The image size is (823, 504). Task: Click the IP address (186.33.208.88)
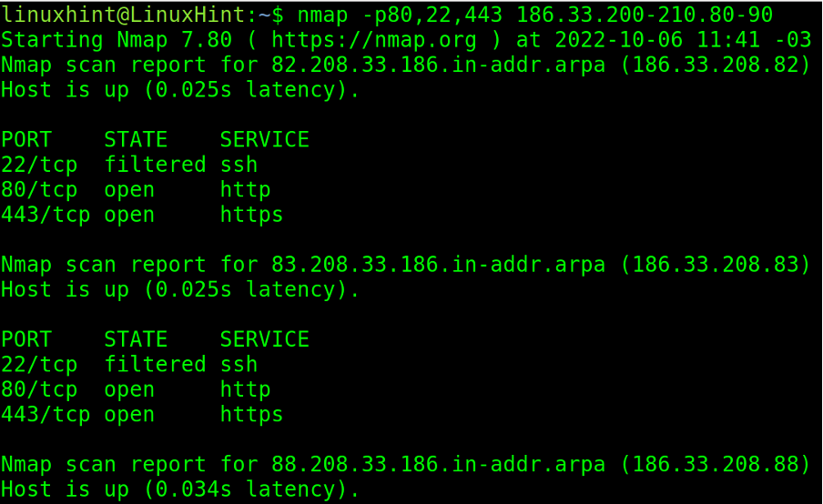click(x=716, y=465)
